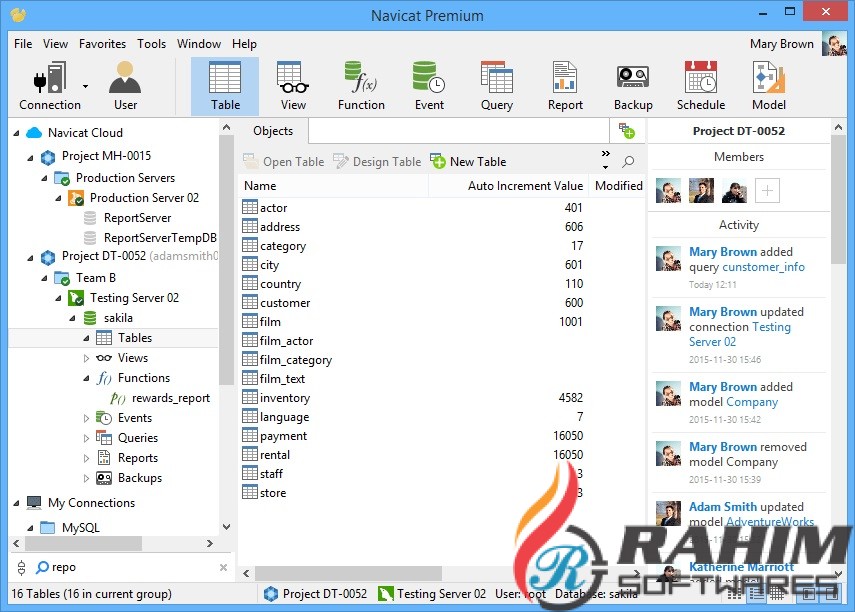855x612 pixels.
Task: Collapse the Project MH-0015 node
Action: click(x=31, y=158)
